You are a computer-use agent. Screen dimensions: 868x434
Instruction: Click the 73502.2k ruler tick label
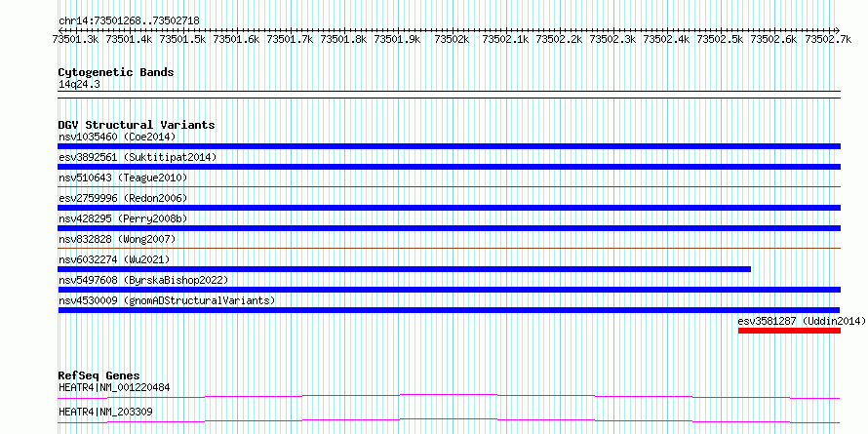(x=560, y=39)
